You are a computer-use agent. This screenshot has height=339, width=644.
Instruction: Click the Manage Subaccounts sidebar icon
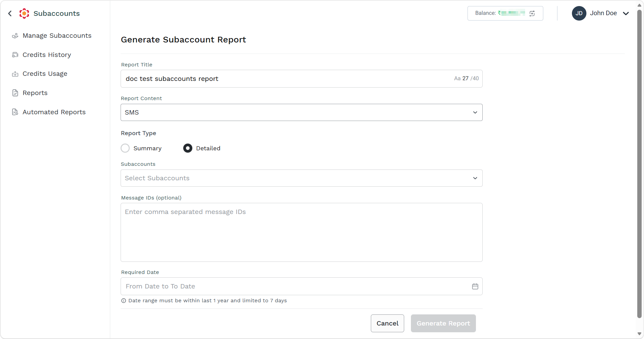click(x=15, y=36)
